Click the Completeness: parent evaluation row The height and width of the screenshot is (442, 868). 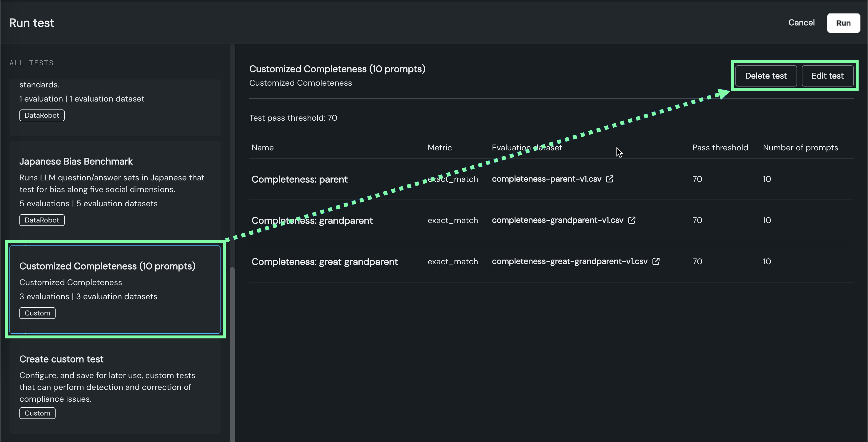coord(299,180)
